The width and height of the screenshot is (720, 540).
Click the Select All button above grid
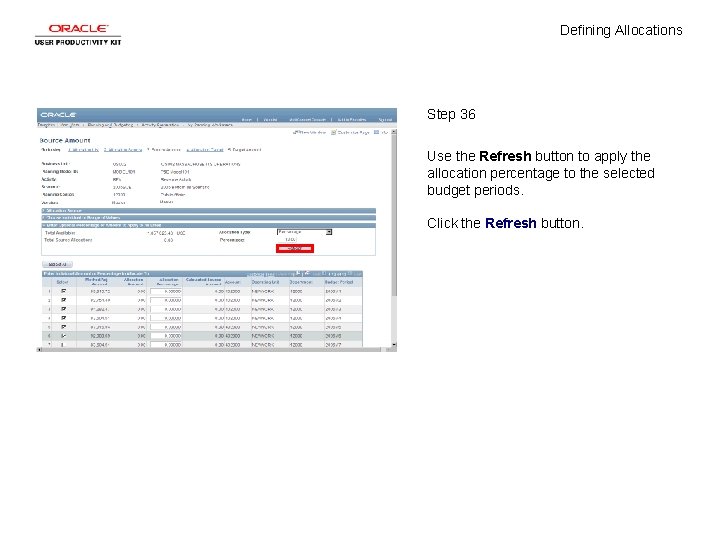pos(57,264)
